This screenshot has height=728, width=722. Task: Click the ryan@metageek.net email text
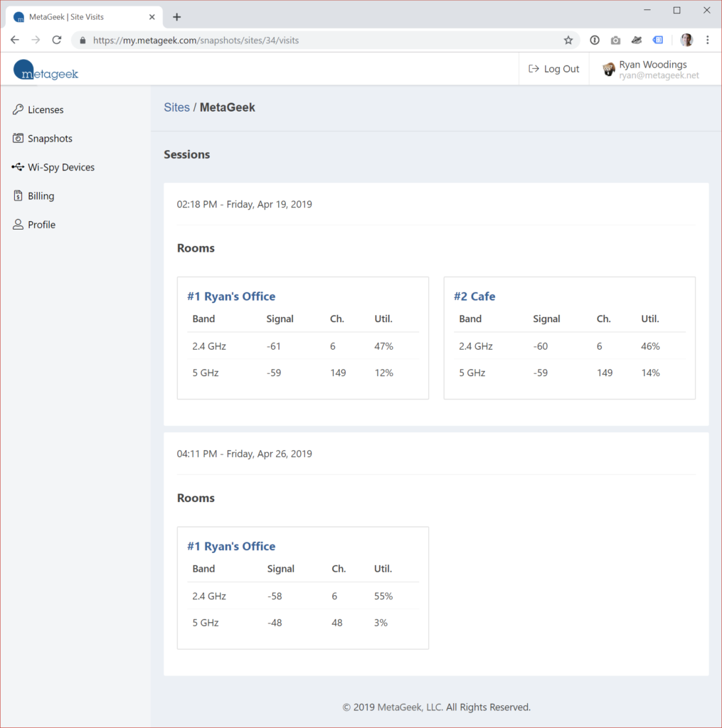click(x=659, y=75)
